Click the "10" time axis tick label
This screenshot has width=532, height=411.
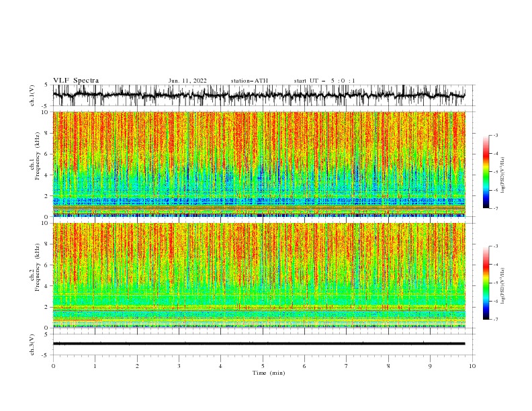click(472, 366)
